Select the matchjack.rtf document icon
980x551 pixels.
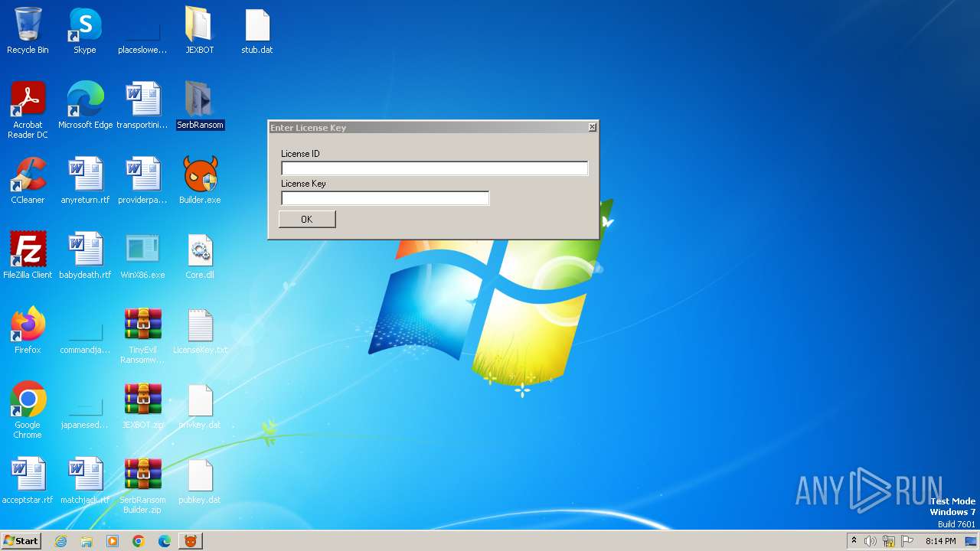click(85, 481)
